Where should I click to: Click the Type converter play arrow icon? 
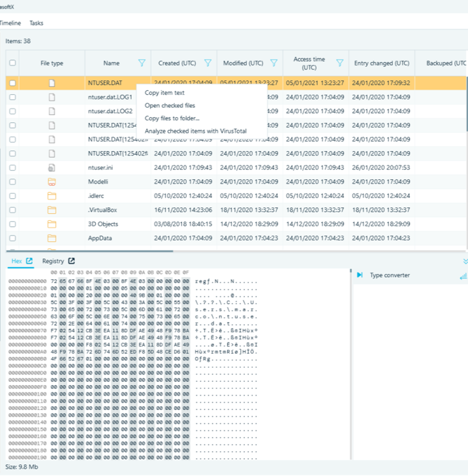tap(360, 275)
